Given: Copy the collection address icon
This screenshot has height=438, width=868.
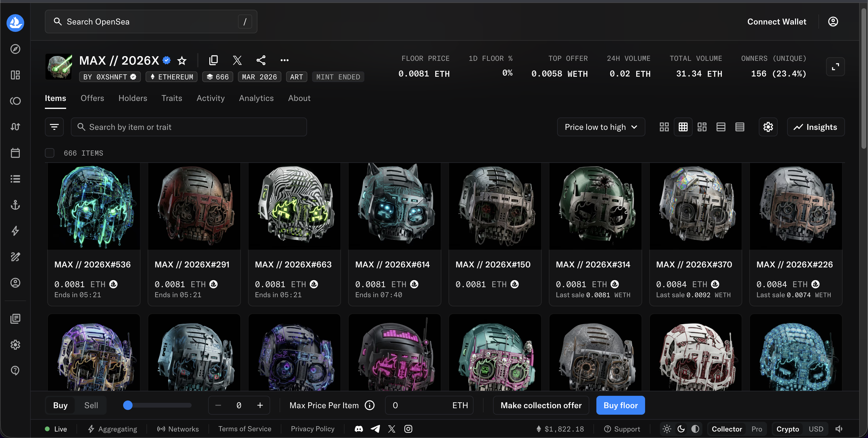Looking at the screenshot, I should 213,60.
